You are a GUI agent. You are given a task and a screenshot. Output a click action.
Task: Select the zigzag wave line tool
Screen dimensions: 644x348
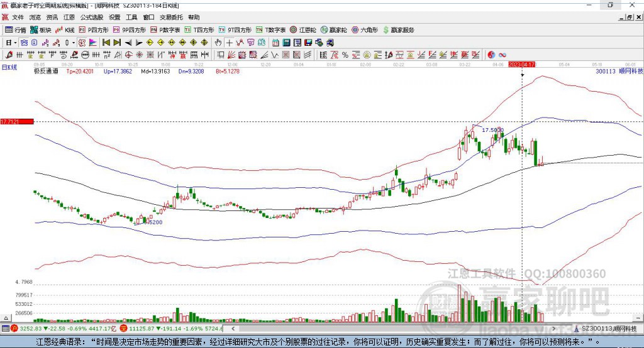coord(275,55)
